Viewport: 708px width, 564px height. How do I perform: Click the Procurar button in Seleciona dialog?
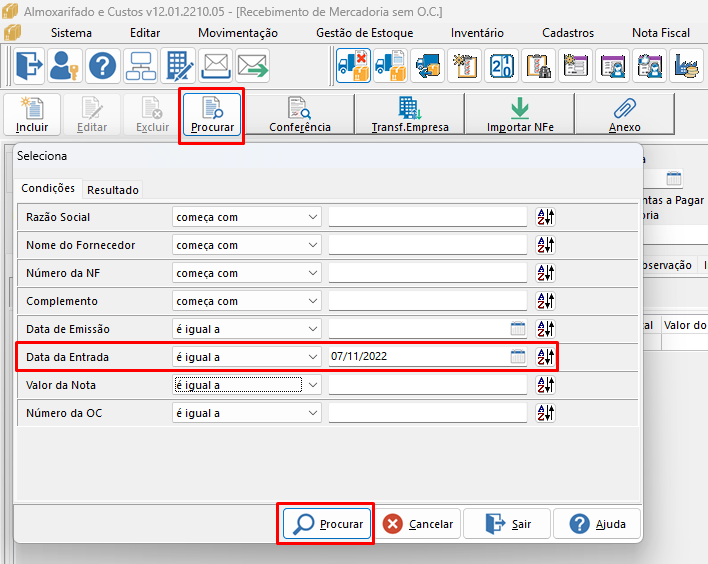click(327, 524)
